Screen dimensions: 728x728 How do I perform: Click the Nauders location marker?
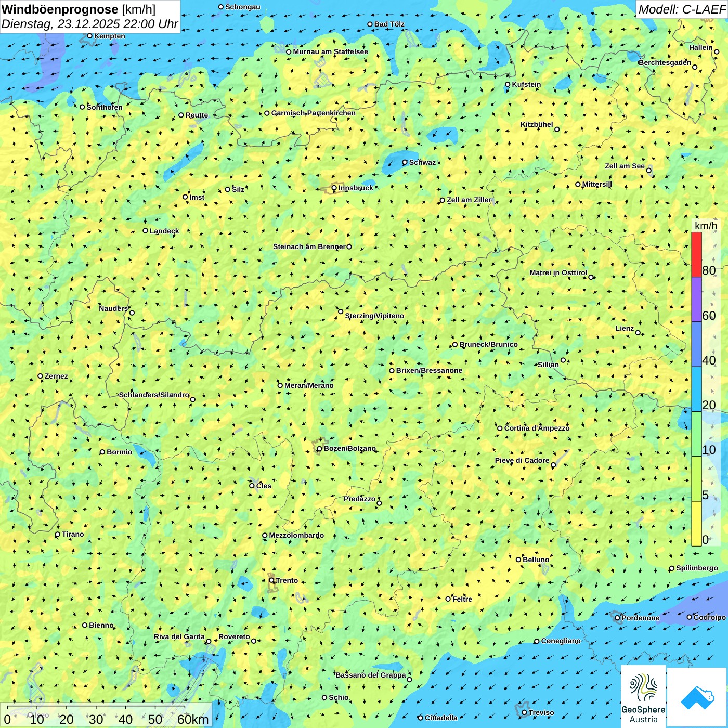132,313
